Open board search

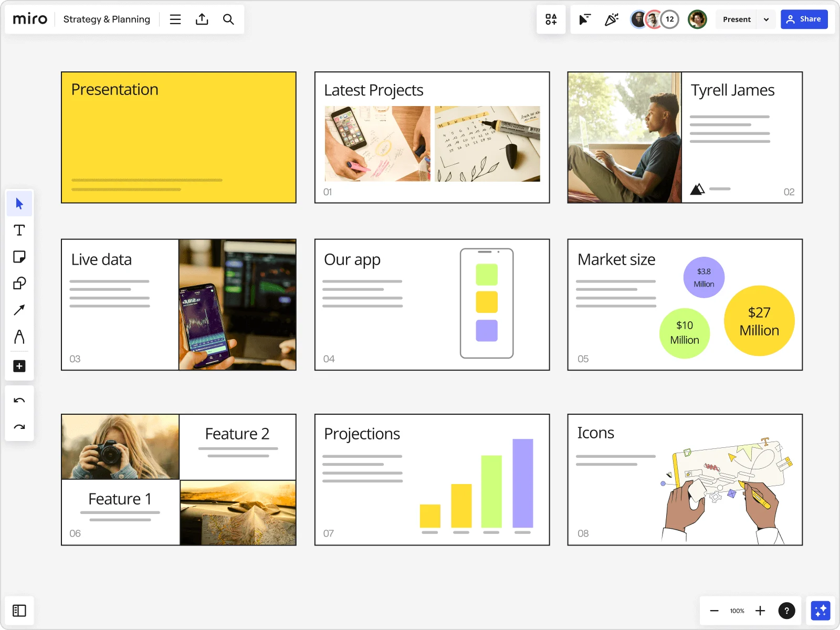click(x=229, y=19)
